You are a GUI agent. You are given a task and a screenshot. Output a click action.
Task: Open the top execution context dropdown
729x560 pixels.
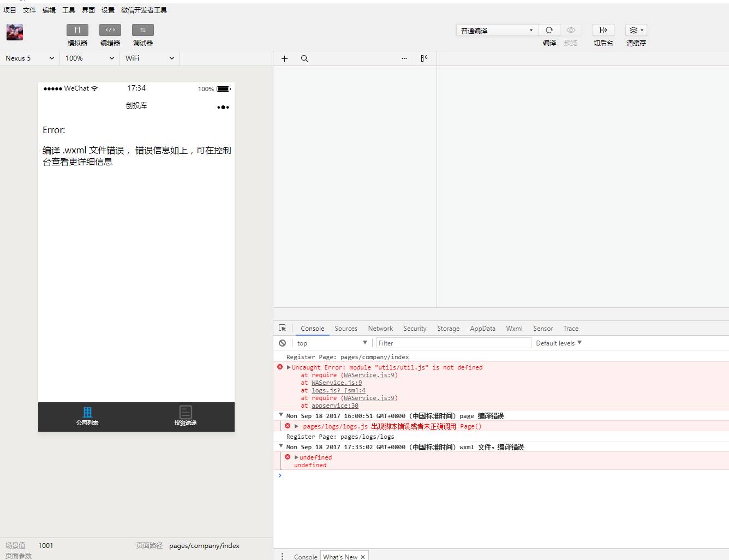tap(332, 343)
